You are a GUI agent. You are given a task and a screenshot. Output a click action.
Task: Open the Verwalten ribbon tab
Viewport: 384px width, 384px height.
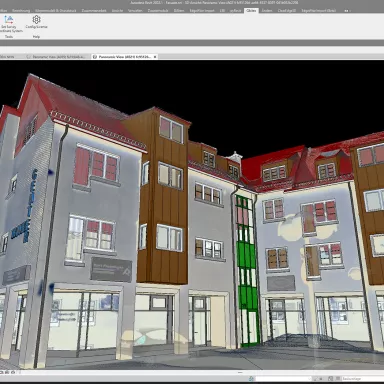(x=135, y=10)
